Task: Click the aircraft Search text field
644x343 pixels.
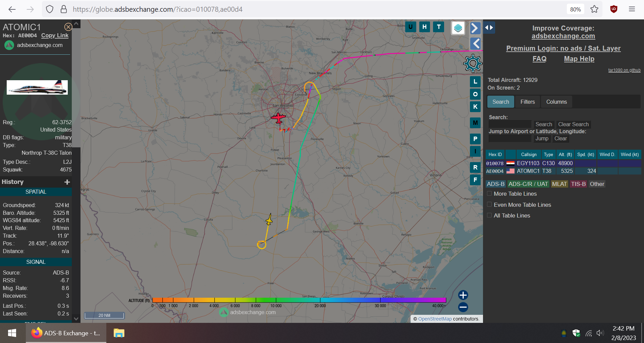Action: (x=510, y=124)
